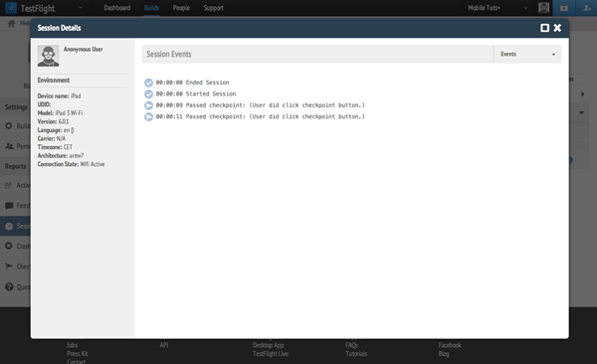Open the Blog footer link

point(444,354)
